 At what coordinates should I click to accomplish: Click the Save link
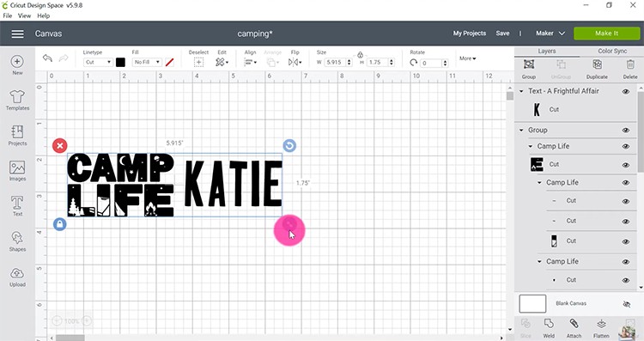(x=502, y=33)
